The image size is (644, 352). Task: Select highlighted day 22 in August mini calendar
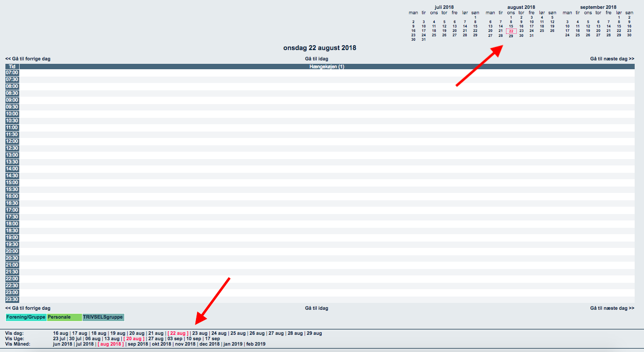[x=511, y=31]
